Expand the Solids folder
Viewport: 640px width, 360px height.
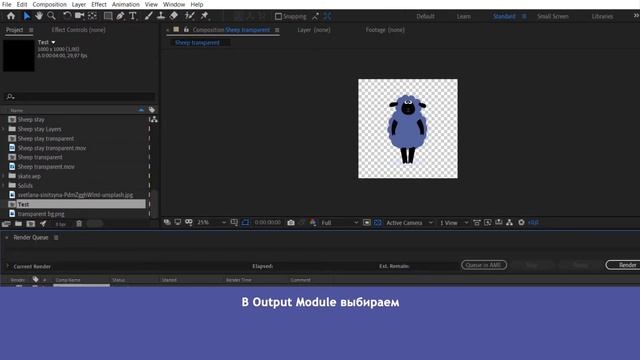tap(4, 185)
